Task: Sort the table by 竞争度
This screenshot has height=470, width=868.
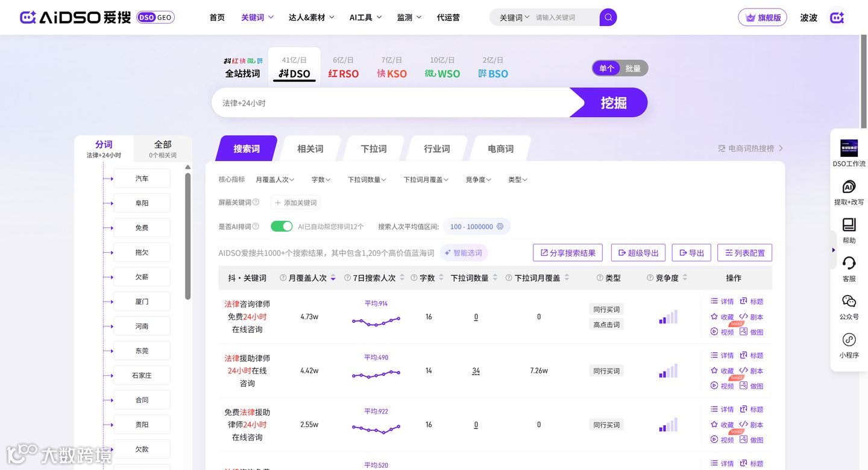Action: click(685, 278)
